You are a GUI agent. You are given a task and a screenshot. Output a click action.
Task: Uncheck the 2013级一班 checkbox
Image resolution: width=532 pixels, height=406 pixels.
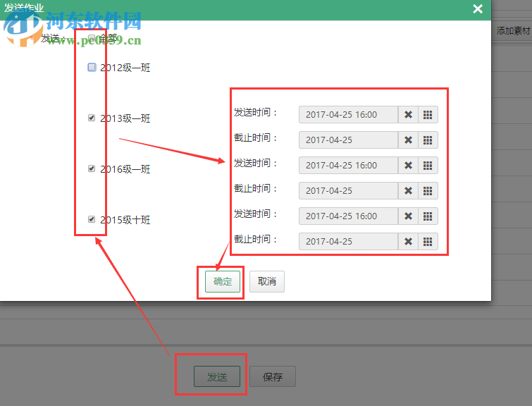(x=92, y=118)
